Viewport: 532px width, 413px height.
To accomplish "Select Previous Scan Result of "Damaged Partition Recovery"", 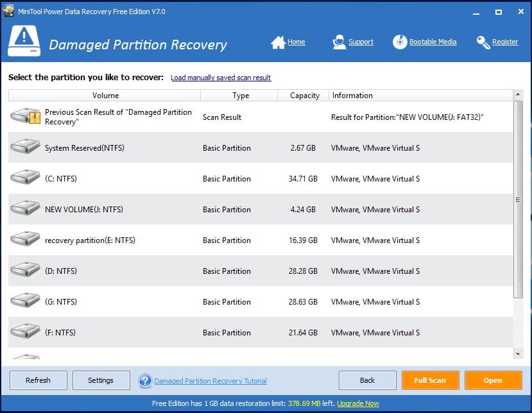I will click(x=261, y=117).
